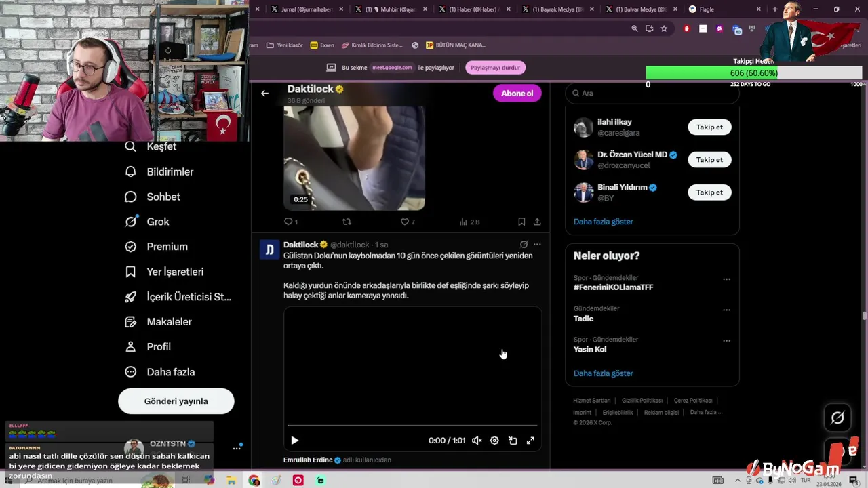
Task: Open the 0:25 video thumbnail
Action: pyautogui.click(x=354, y=158)
